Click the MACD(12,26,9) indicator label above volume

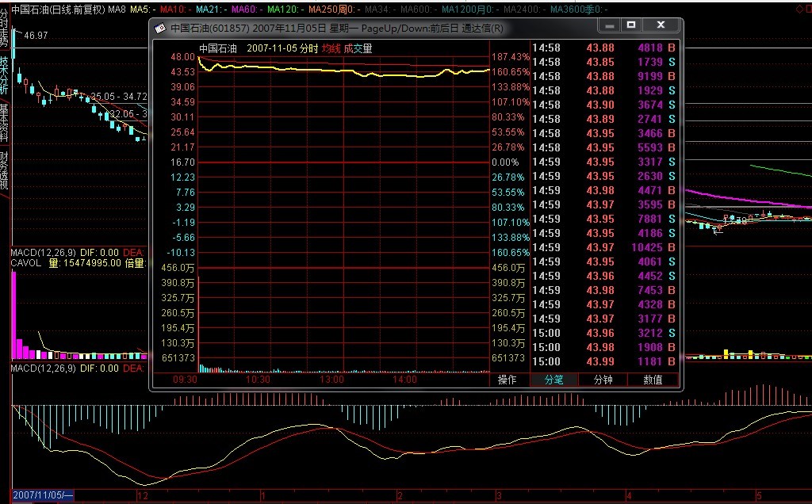[x=43, y=252]
